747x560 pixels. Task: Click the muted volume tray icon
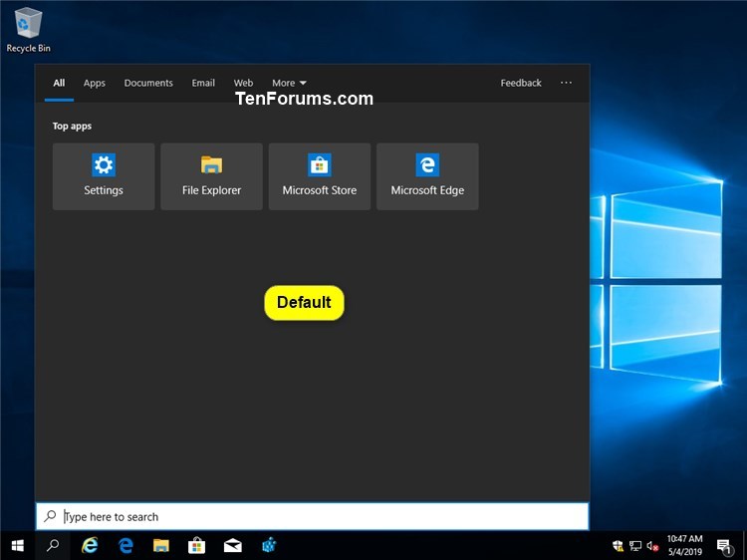click(652, 546)
